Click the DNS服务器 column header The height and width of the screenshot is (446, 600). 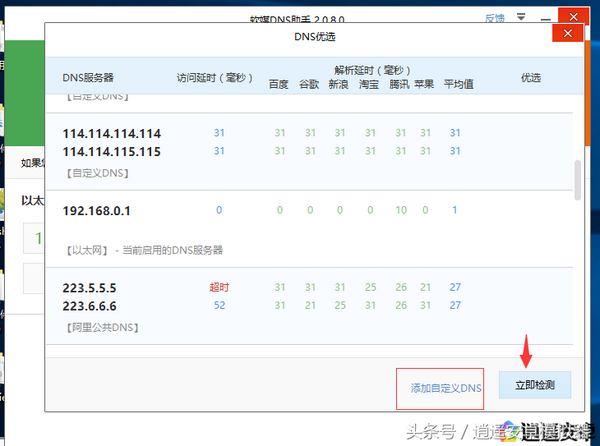tap(88, 78)
